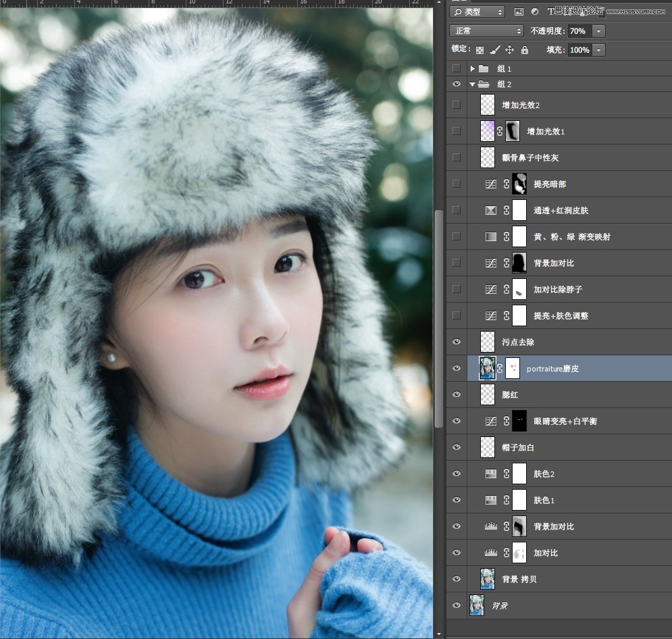Click levels icon of 加对比 layer
The height and width of the screenshot is (639, 672).
(x=491, y=553)
